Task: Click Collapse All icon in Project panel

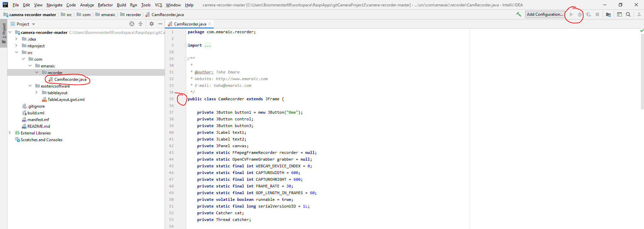Action: (x=141, y=24)
